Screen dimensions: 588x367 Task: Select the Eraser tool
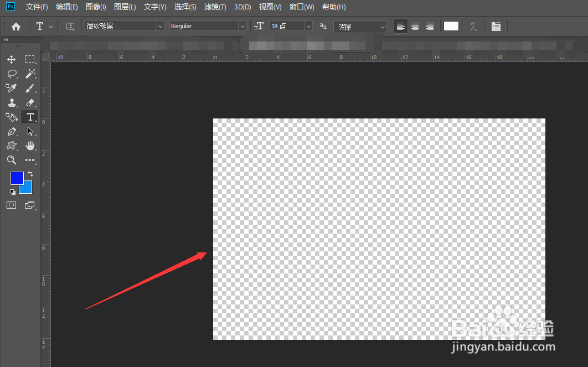pyautogui.click(x=30, y=102)
